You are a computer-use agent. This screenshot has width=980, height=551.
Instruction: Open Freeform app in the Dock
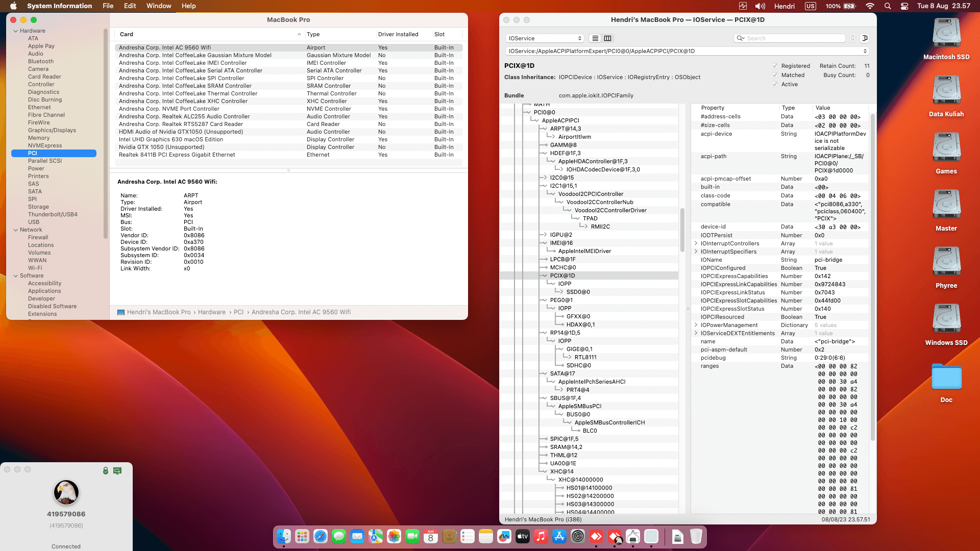pos(504,536)
